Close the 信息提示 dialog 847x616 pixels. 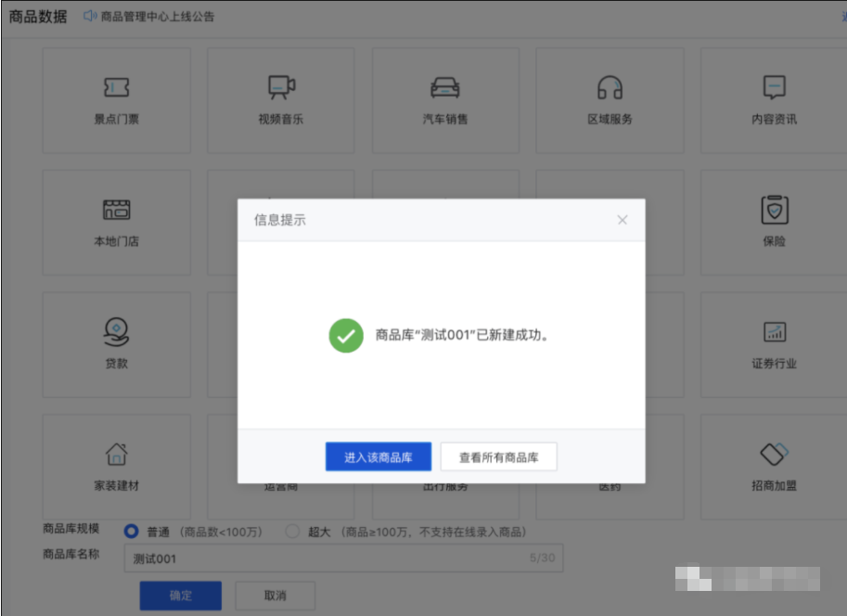click(622, 219)
